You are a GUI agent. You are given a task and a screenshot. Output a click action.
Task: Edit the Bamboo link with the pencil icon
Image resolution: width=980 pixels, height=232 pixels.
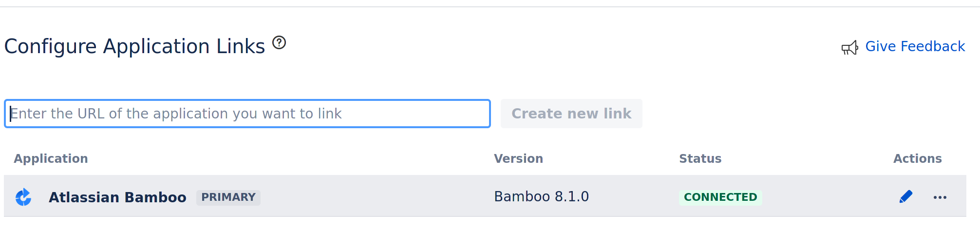tap(906, 197)
